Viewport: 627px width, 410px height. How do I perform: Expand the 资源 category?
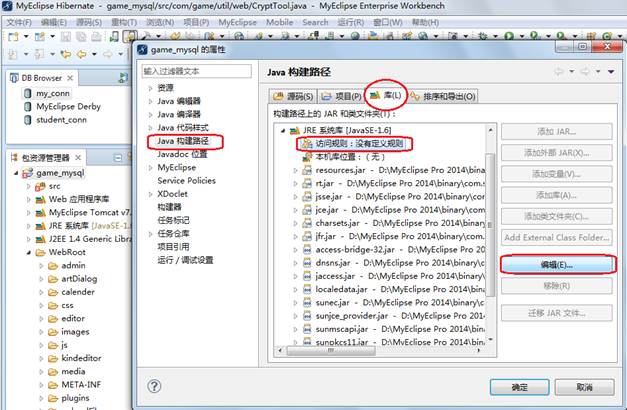coord(150,88)
